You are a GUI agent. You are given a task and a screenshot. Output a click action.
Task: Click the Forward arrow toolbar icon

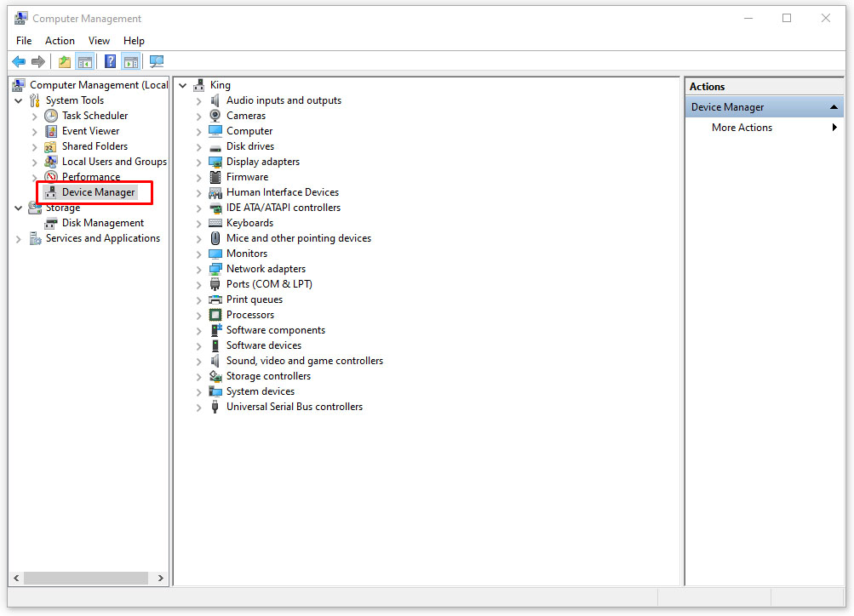click(38, 61)
